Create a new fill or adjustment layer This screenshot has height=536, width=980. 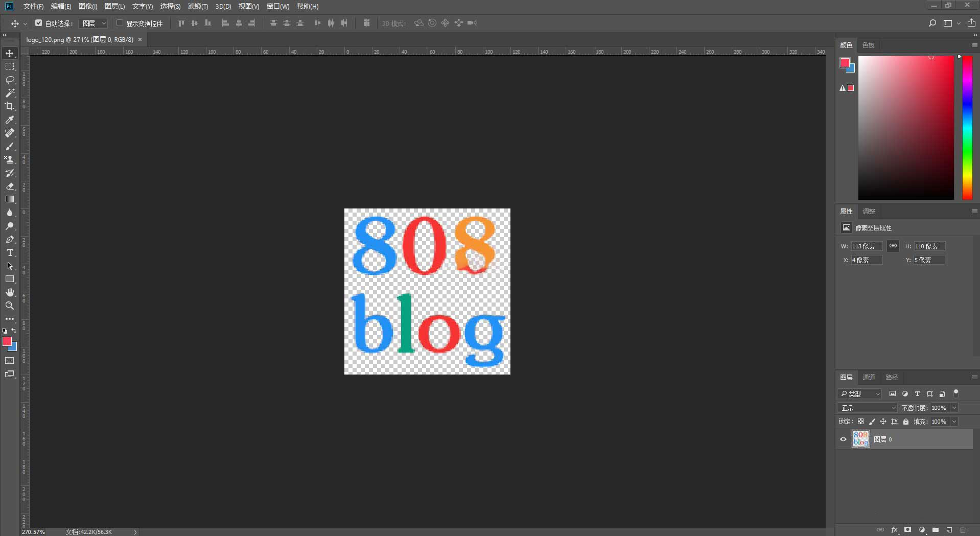(x=922, y=530)
